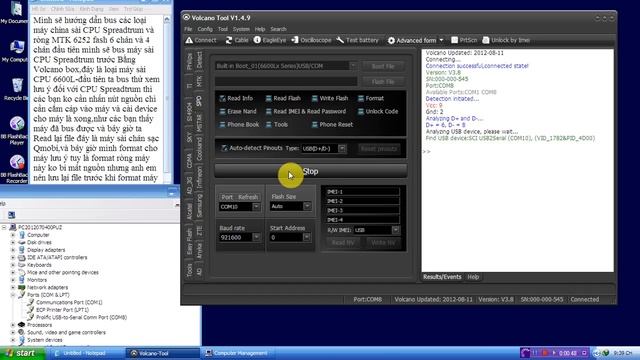Select the Tools option in the SPD panel
Screen dimensions: 640x360
[x=277, y=124]
